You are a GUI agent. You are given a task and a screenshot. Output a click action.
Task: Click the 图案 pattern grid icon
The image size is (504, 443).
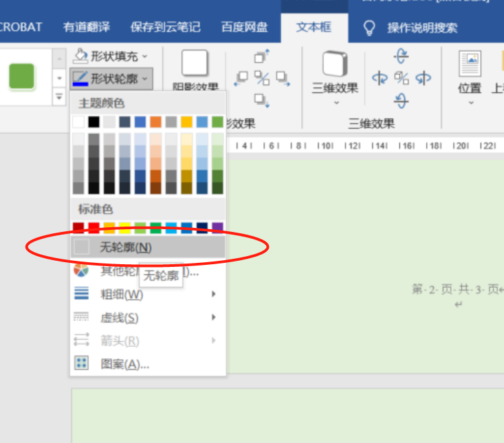[x=81, y=363]
